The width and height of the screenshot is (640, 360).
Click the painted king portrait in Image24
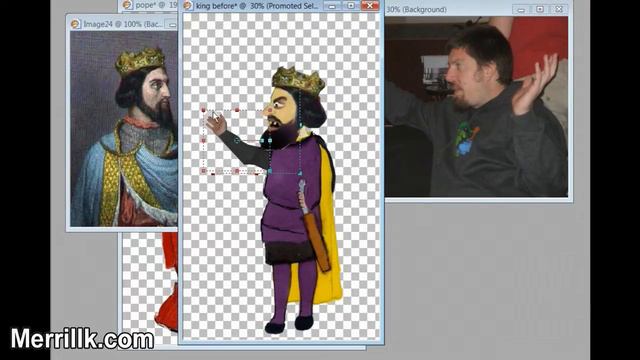[x=124, y=129]
